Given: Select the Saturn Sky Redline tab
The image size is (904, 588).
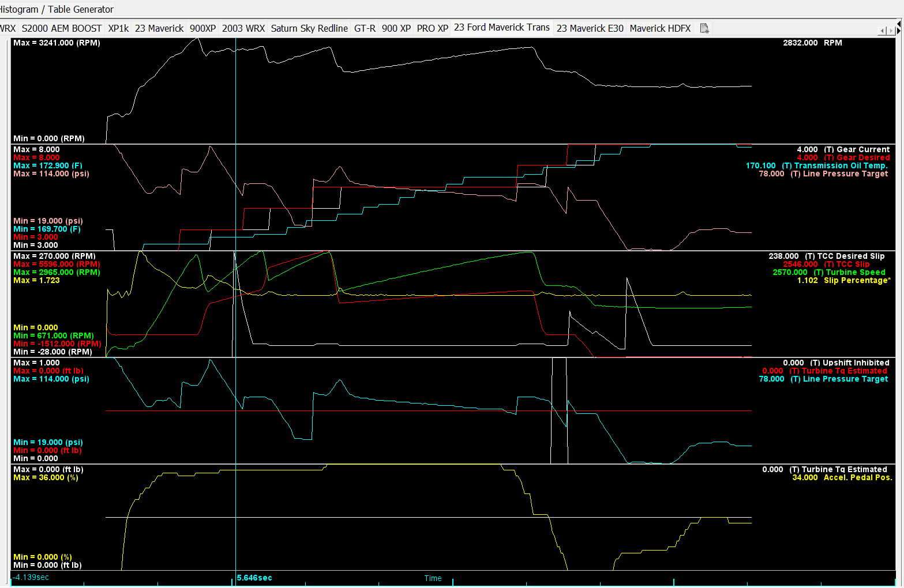Looking at the screenshot, I should tap(309, 28).
